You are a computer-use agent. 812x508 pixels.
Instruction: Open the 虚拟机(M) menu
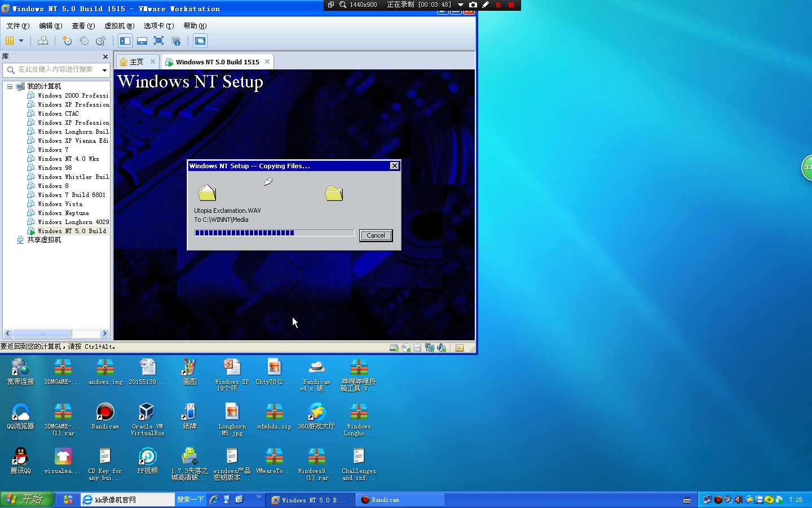[120, 26]
